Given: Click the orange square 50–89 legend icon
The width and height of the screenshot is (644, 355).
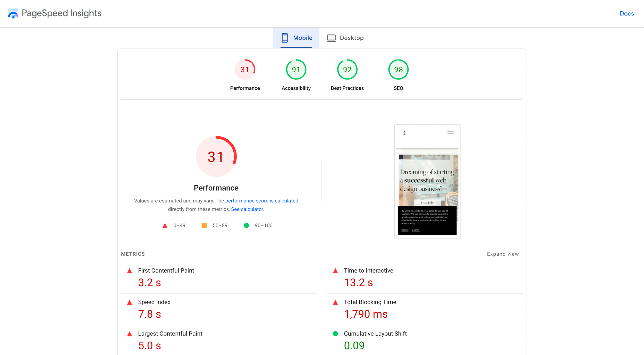Looking at the screenshot, I should point(204,225).
